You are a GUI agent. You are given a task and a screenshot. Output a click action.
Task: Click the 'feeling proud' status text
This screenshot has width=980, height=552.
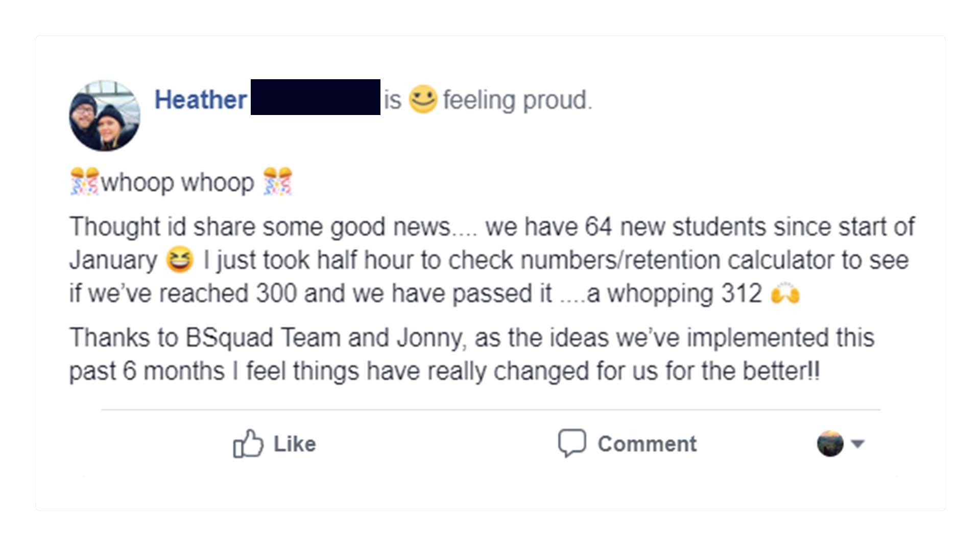click(517, 100)
